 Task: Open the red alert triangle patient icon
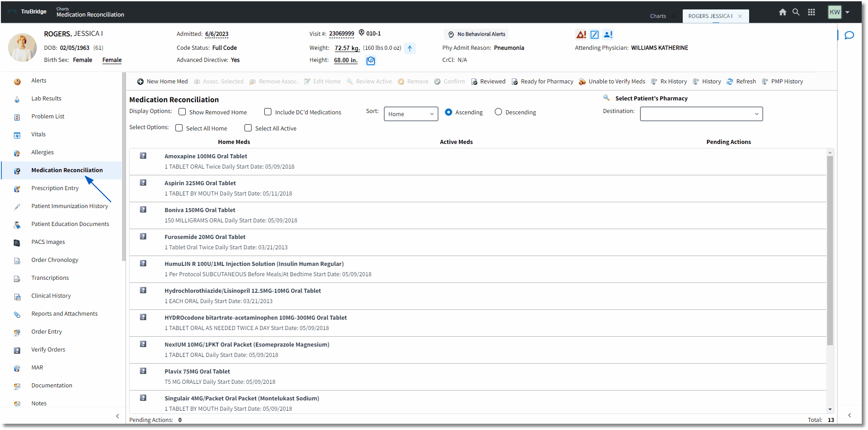581,35
